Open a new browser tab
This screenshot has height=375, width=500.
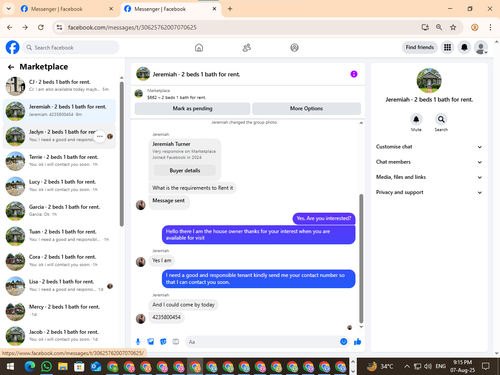click(x=230, y=9)
